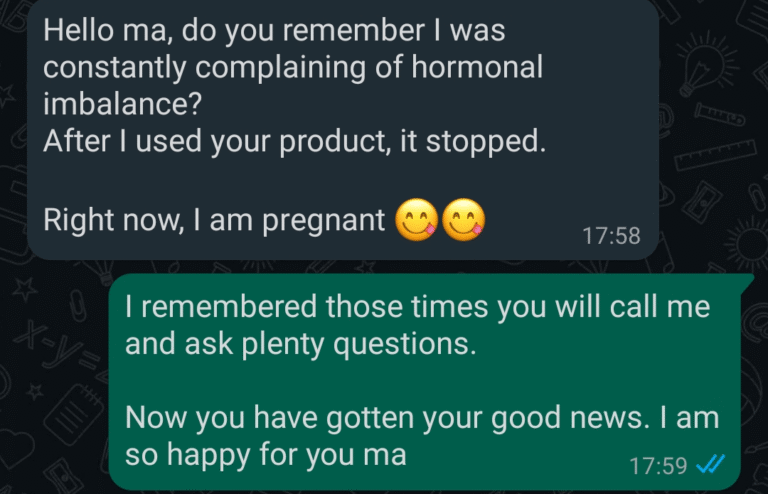The height and width of the screenshot is (494, 768).
Task: Click the "constantly complaining of hormonal" text line
Action: pos(293,67)
